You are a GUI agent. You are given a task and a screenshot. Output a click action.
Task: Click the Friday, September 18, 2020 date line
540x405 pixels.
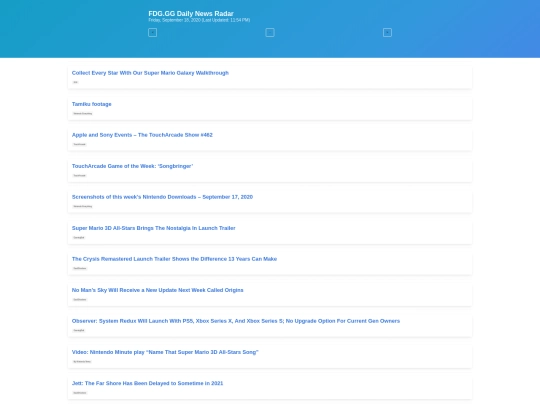[199, 20]
